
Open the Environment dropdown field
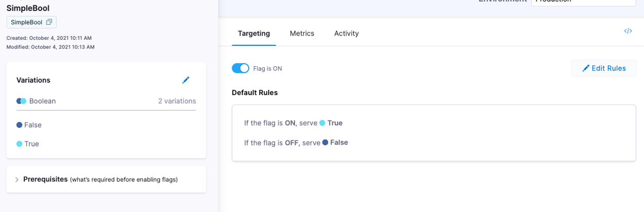[583, 2]
